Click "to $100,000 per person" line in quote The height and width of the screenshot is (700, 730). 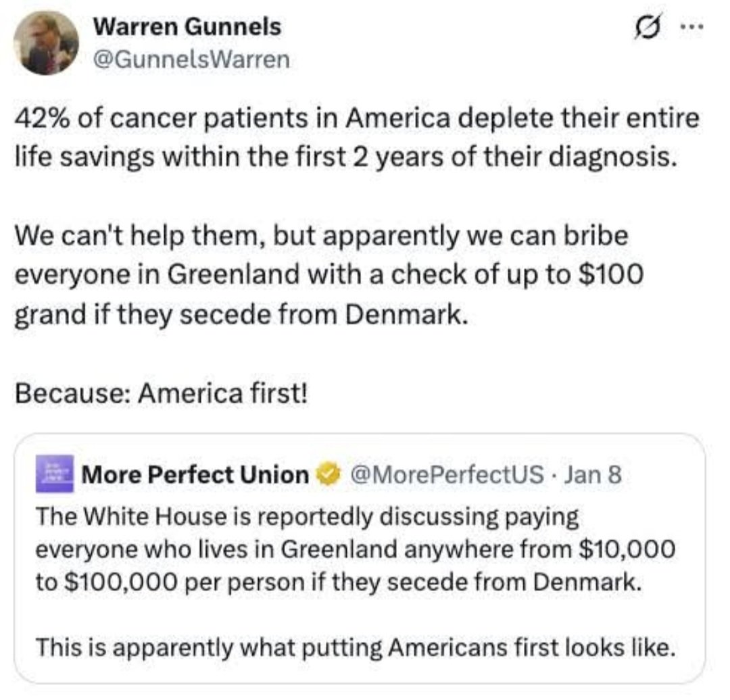tap(339, 582)
